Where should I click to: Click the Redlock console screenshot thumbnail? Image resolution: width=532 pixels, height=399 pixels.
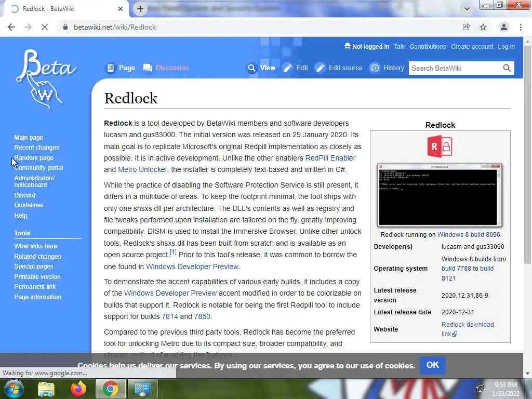click(x=440, y=195)
